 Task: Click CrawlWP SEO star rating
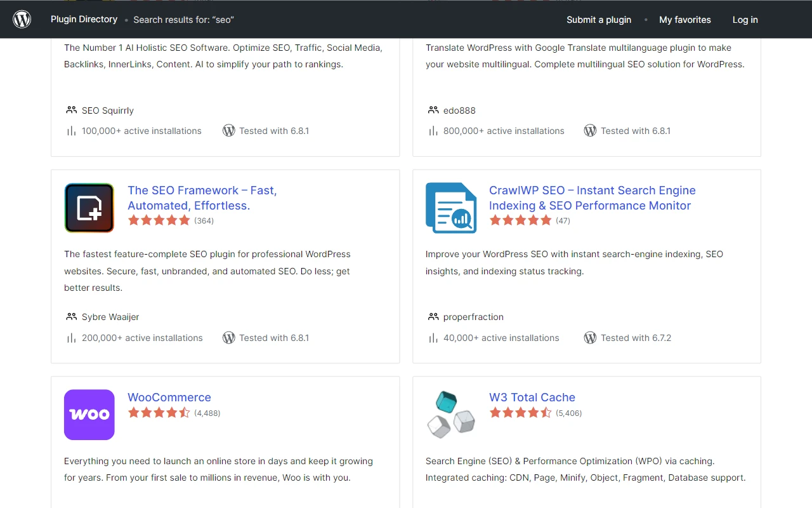pos(520,220)
